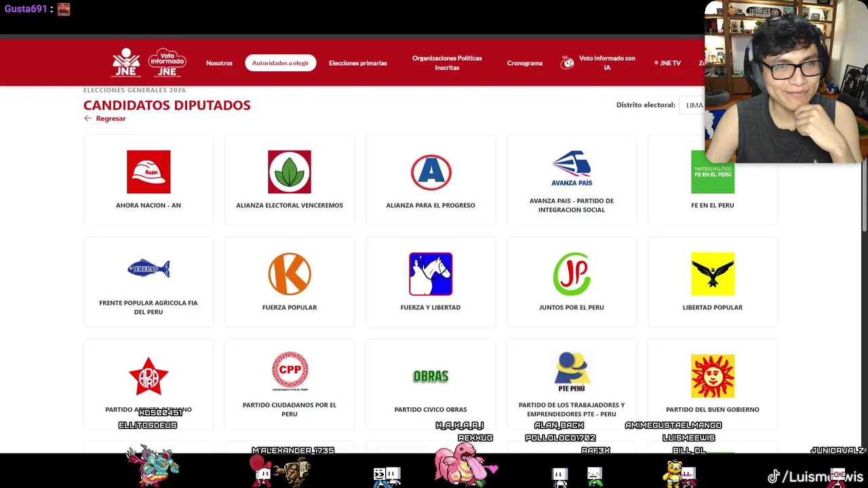Click the streamer webcam overlay
The width and height of the screenshot is (868, 488).
click(787, 81)
